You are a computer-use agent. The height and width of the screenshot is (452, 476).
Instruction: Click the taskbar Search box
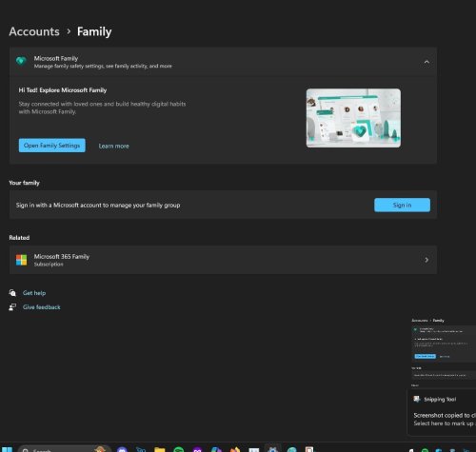click(x=65, y=449)
